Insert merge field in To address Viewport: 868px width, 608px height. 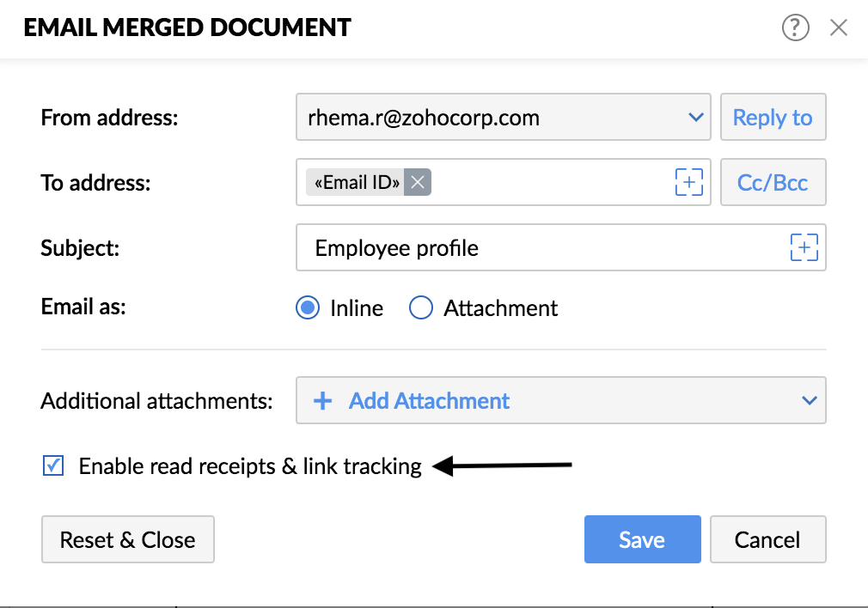tap(688, 182)
